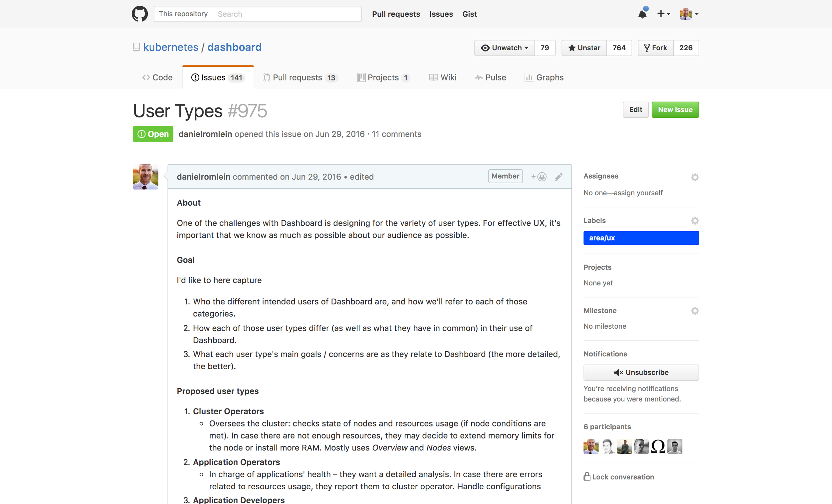Edit the comment using the pencil icon
The width and height of the screenshot is (832, 504).
(x=558, y=176)
